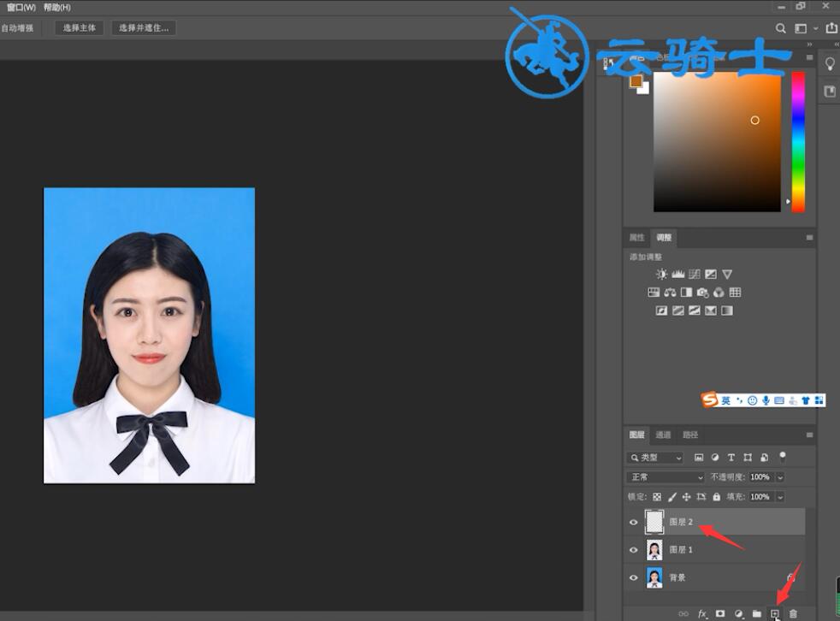Add a Levels adjustment
Screen dimensions: 840x621
tap(678, 275)
